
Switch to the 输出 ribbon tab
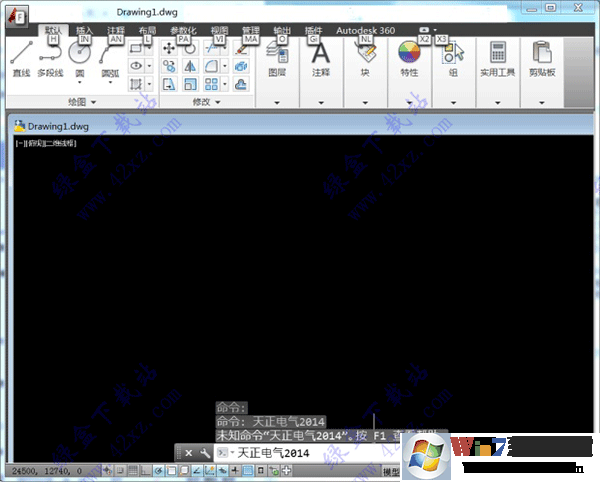click(282, 30)
